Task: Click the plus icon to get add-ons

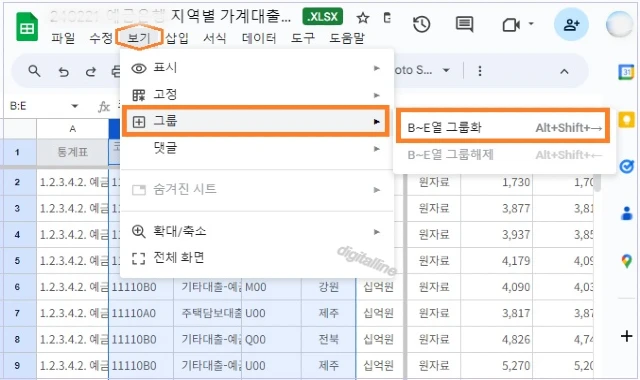Action: 627,336
